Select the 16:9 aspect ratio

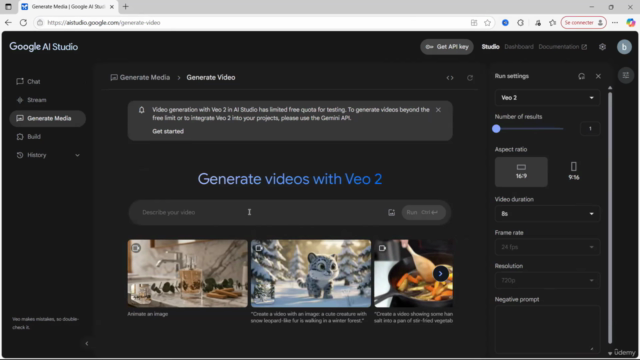(x=521, y=172)
